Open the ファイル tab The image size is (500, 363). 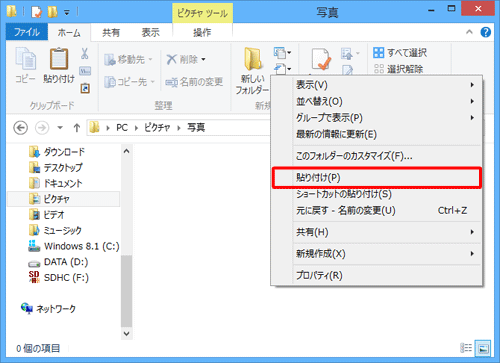[x=27, y=32]
